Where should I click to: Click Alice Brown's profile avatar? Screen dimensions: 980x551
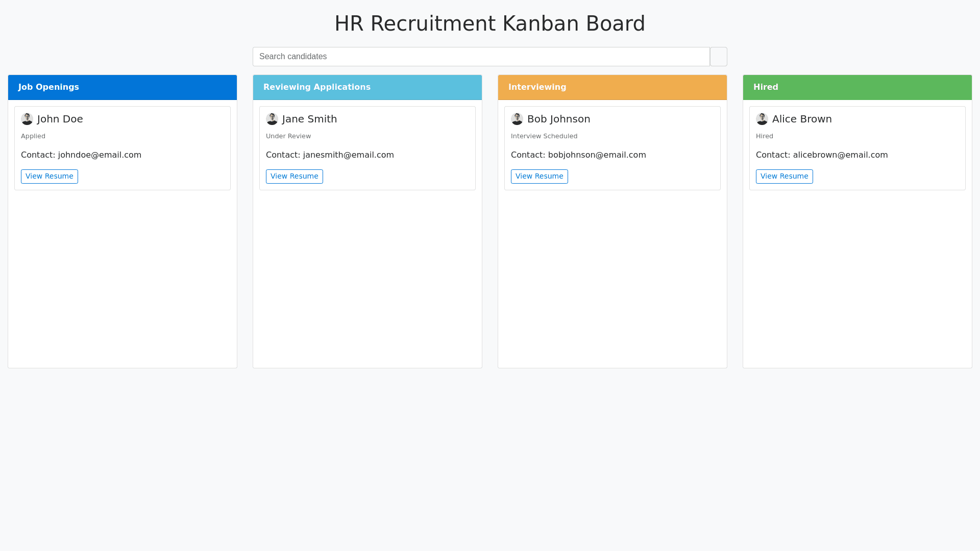762,119
